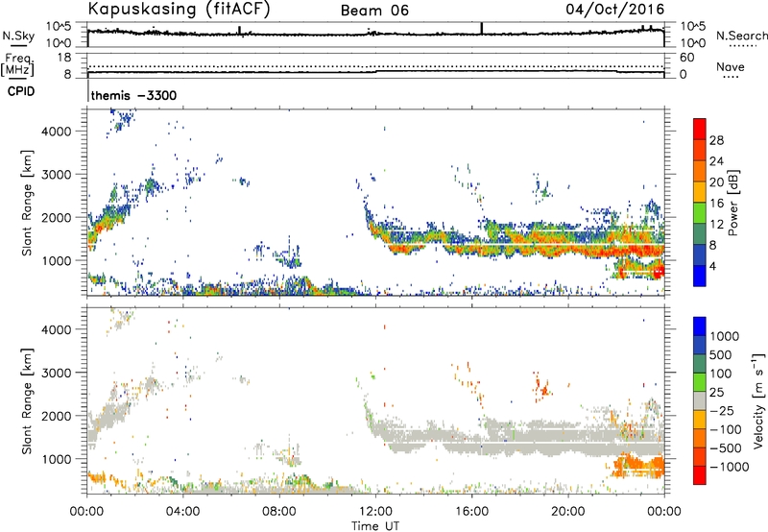Screen dimensions: 768x532
Task: Click the '04:00' time tick label
Action: [182, 512]
